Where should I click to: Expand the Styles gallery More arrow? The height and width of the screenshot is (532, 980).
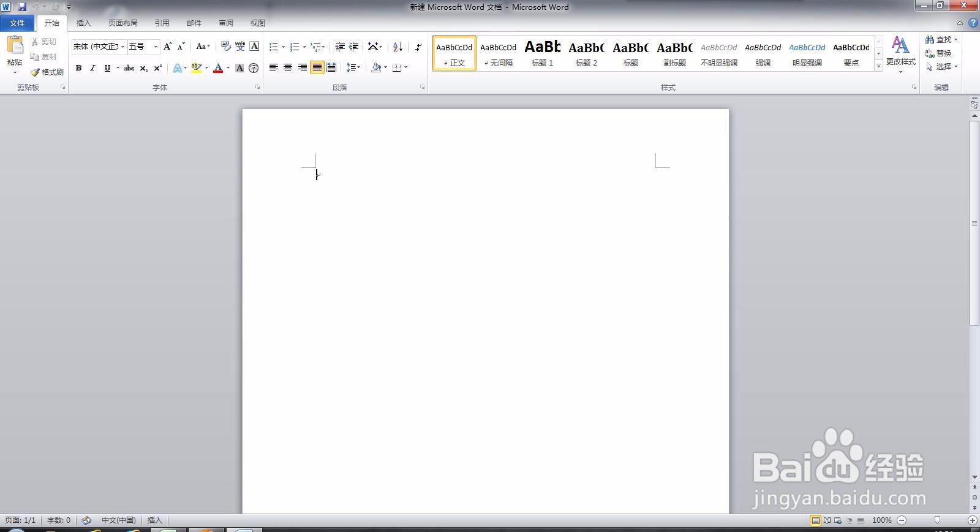point(878,66)
